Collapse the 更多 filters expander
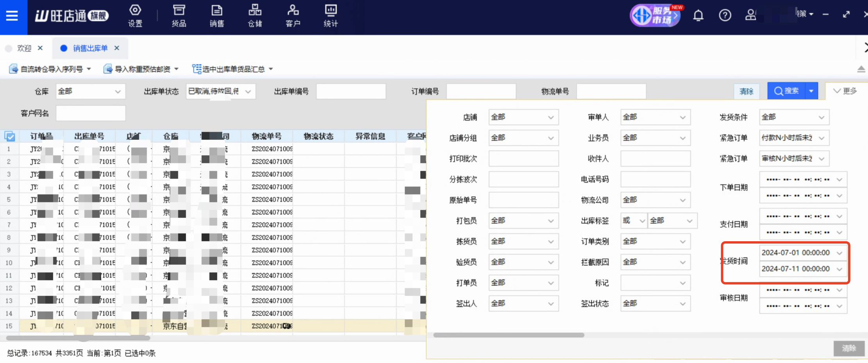 pos(845,91)
